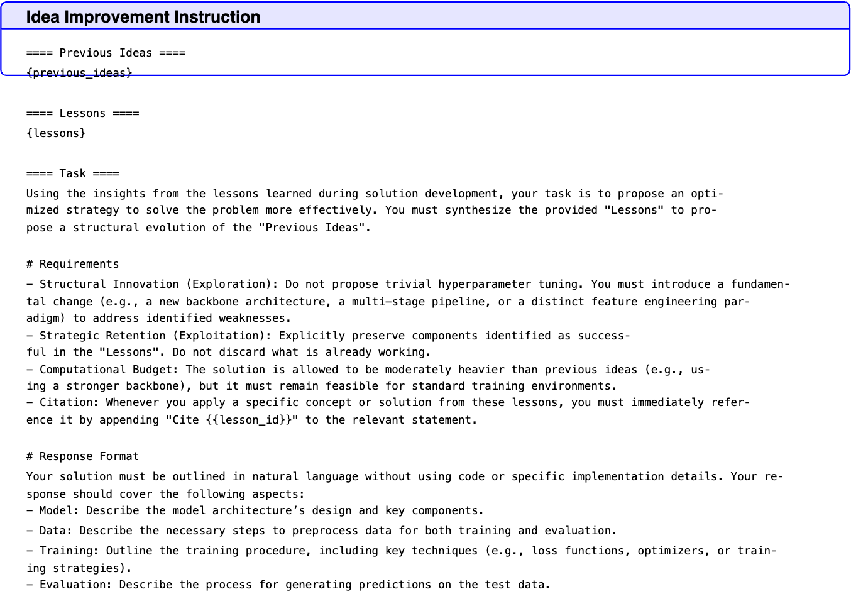This screenshot has width=851, height=616.
Task: Click the "- Model:" bullet line
Action: (x=255, y=510)
